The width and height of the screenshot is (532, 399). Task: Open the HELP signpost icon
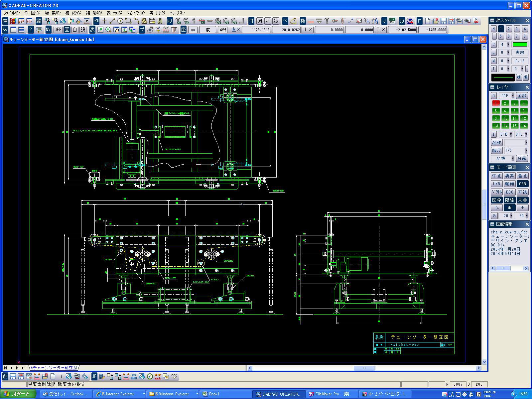(x=39, y=30)
